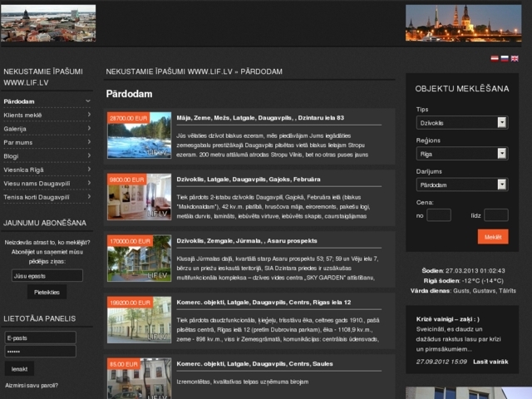Switch language to English flag

click(515, 58)
